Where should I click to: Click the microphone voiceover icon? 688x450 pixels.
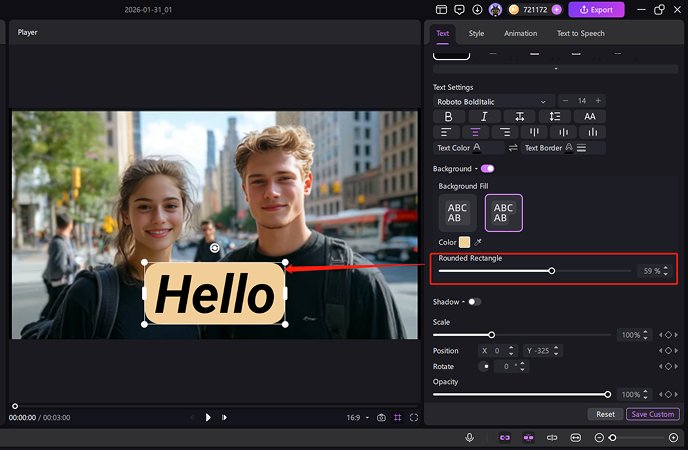pyautogui.click(x=469, y=437)
